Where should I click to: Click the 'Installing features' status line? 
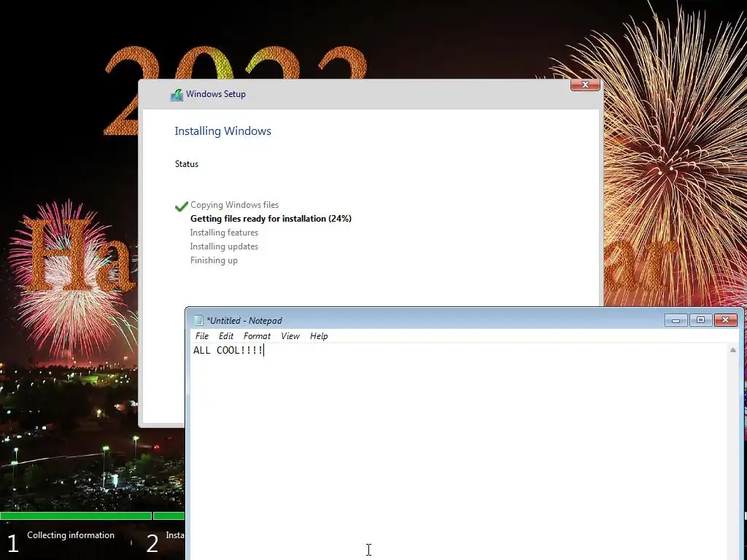tap(224, 233)
